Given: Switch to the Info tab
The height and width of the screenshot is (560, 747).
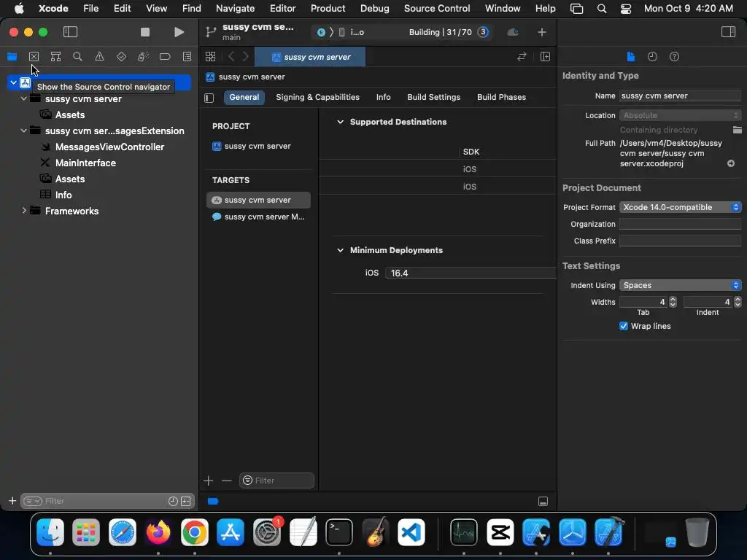Looking at the screenshot, I should point(384,97).
